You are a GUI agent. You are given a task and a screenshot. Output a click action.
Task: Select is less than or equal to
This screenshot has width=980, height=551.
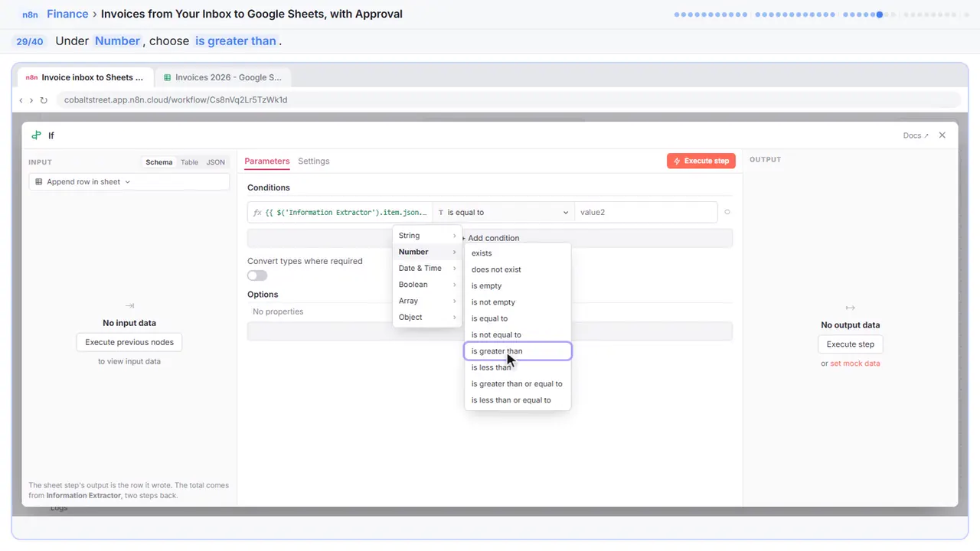(518, 400)
